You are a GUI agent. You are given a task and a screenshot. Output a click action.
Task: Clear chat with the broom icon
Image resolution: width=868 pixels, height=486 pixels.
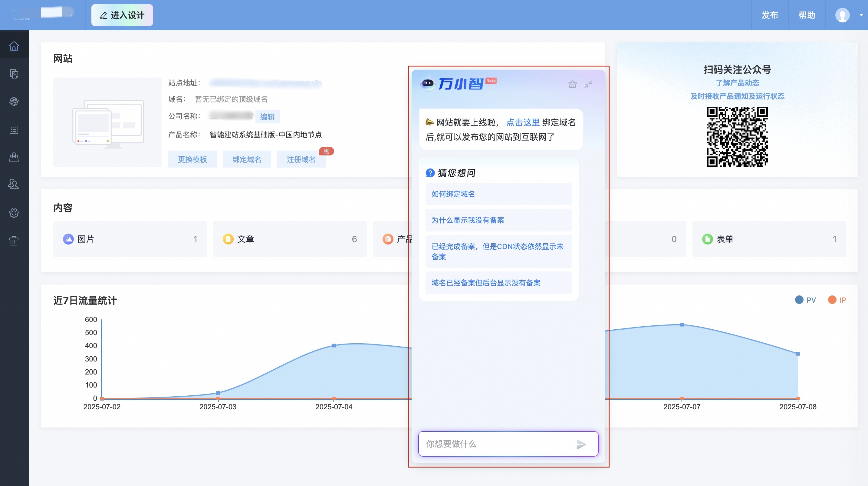tap(572, 84)
